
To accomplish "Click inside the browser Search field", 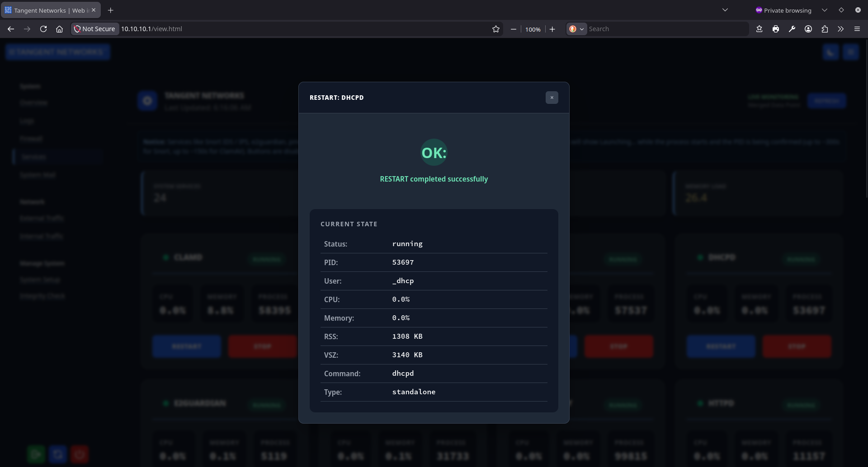I will 656,28.
